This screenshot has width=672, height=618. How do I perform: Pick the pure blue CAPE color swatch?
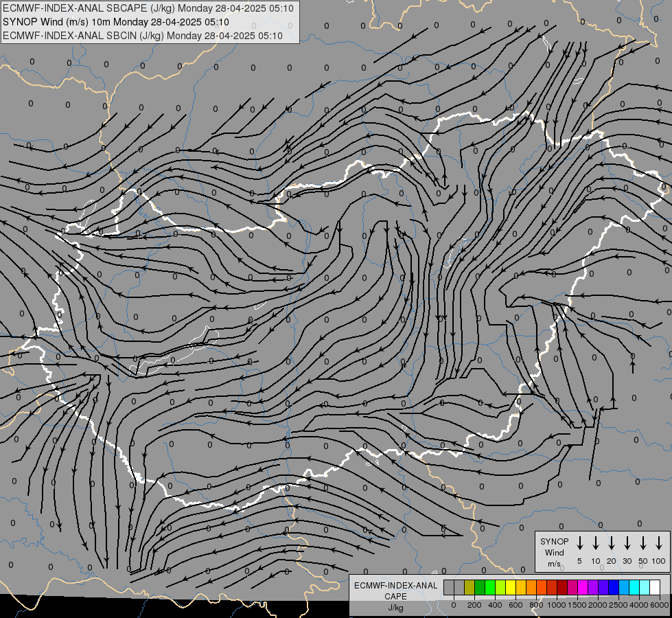click(x=614, y=587)
